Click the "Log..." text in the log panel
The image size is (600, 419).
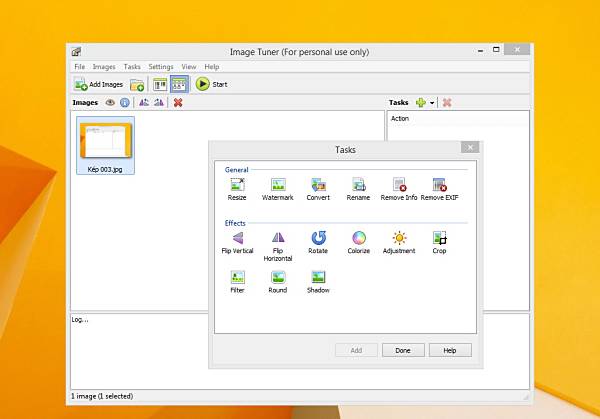click(x=80, y=320)
